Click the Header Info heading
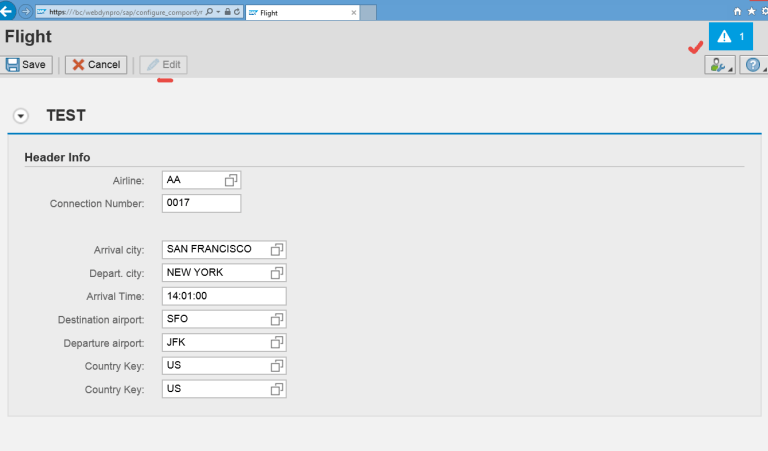Screen dimensions: 768x451 click(57, 157)
